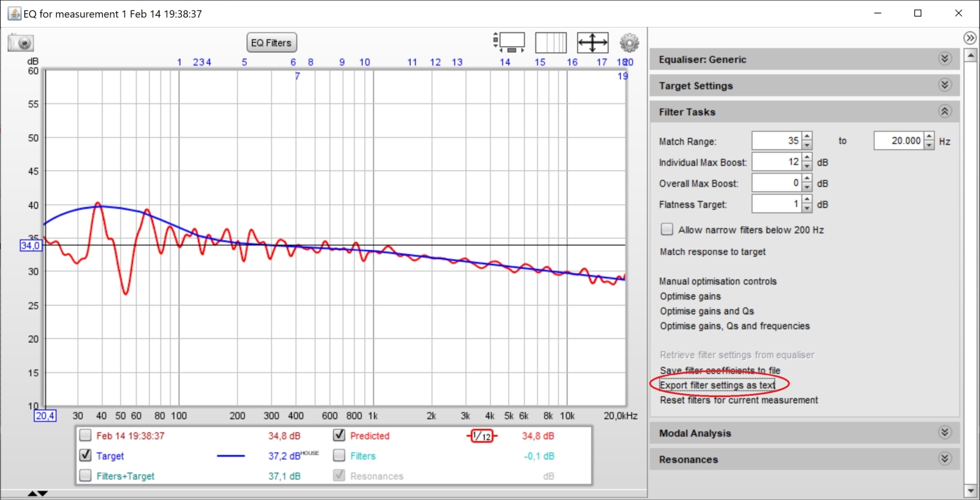Open the Resonances panel header

tap(944, 459)
